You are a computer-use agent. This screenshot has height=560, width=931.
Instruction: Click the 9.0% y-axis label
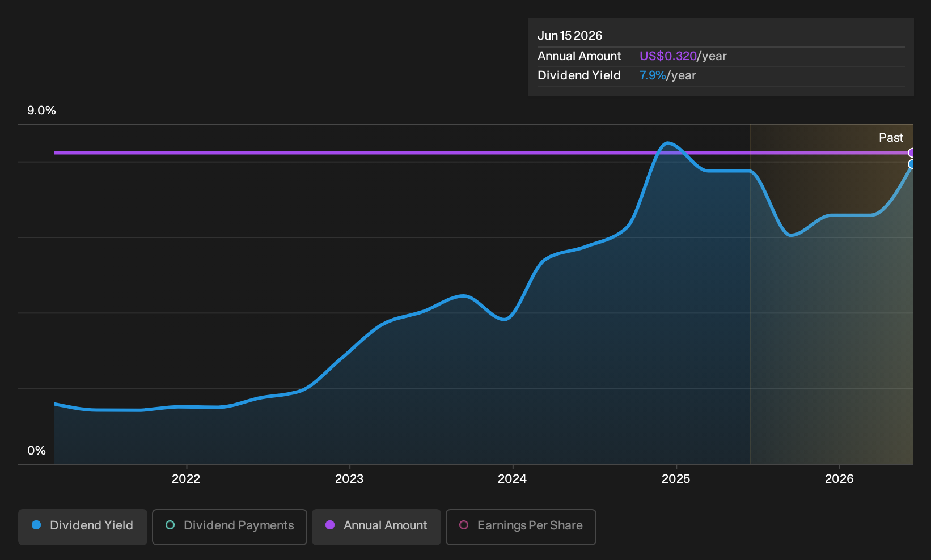point(41,111)
